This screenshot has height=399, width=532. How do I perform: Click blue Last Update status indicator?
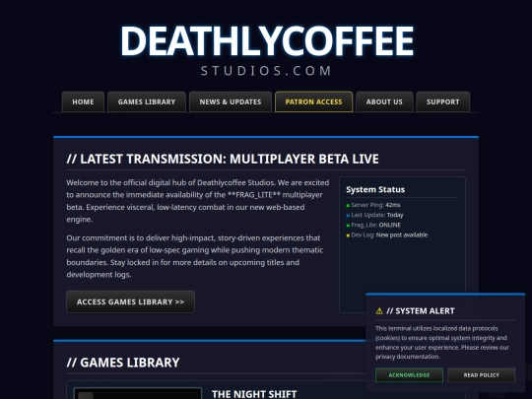[348, 216]
